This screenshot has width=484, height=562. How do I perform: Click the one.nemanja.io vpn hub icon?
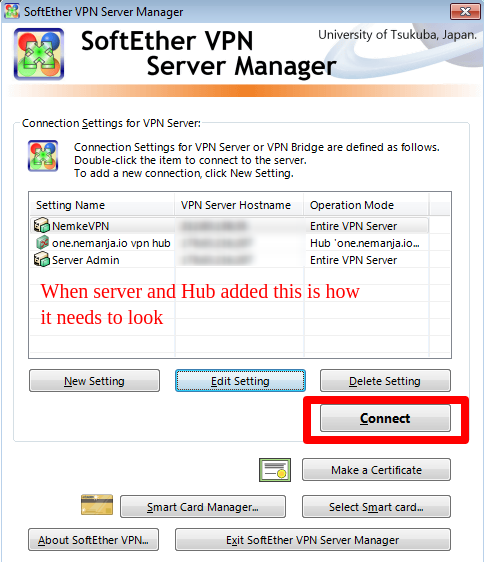[42, 243]
